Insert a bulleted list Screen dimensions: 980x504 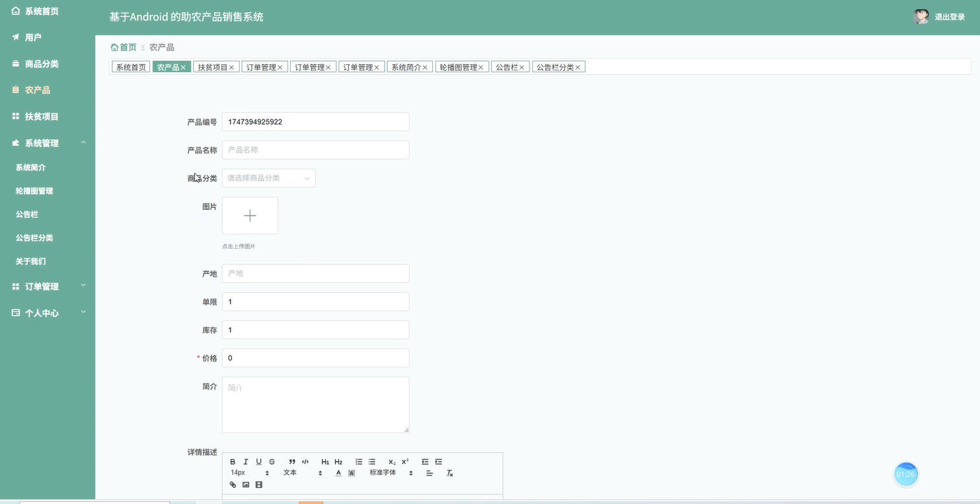372,462
